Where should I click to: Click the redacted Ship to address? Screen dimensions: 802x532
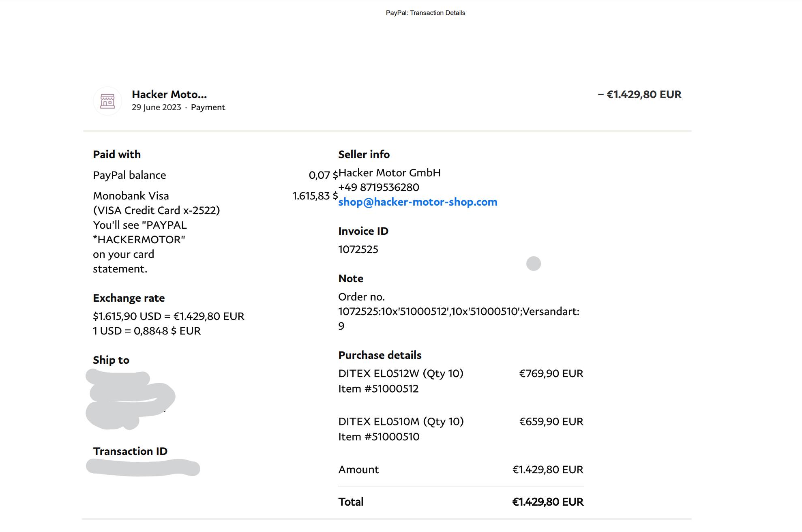130,399
